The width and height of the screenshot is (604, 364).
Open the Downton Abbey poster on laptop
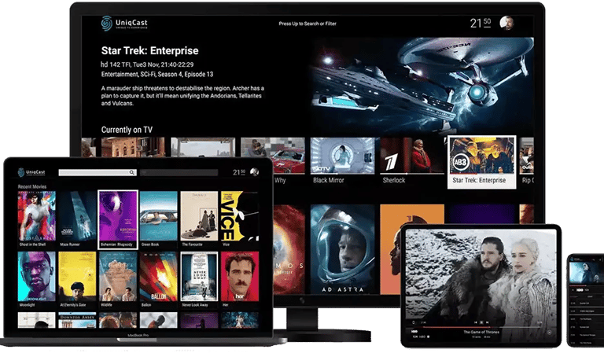click(77, 320)
